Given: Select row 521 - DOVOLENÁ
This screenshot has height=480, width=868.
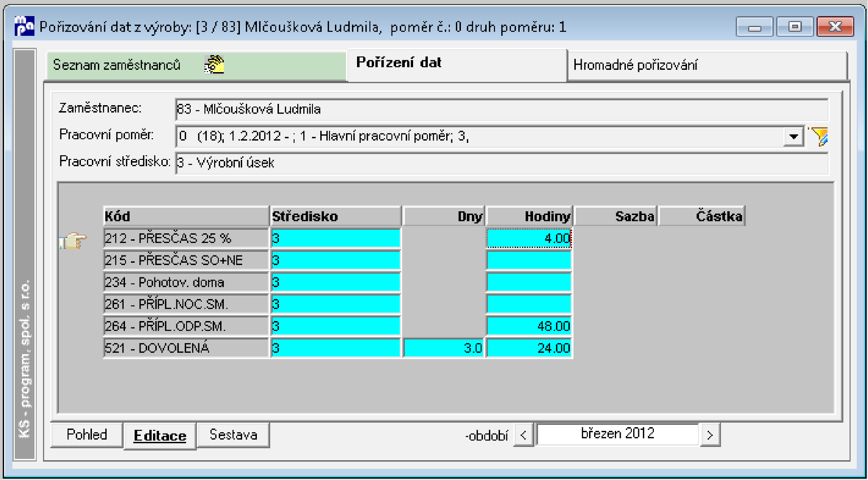Looking at the screenshot, I should (186, 348).
